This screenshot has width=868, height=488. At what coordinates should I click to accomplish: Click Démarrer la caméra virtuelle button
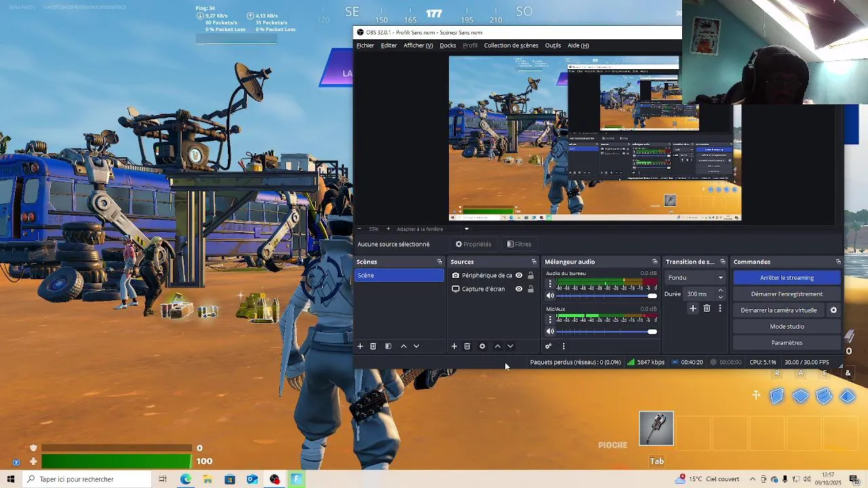(778, 310)
